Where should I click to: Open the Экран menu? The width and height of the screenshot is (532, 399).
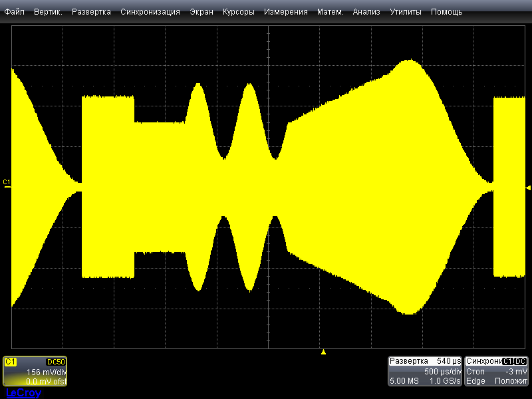coord(201,12)
